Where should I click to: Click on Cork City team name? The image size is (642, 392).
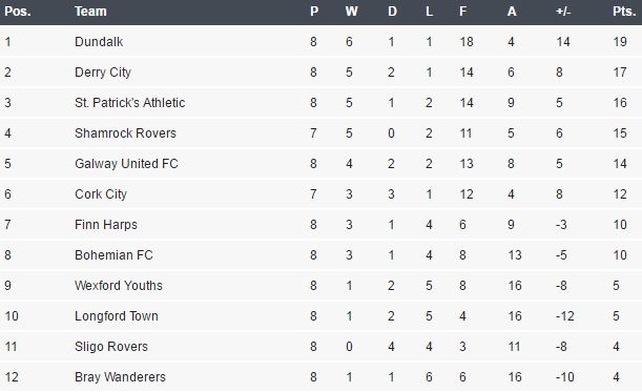tap(101, 194)
